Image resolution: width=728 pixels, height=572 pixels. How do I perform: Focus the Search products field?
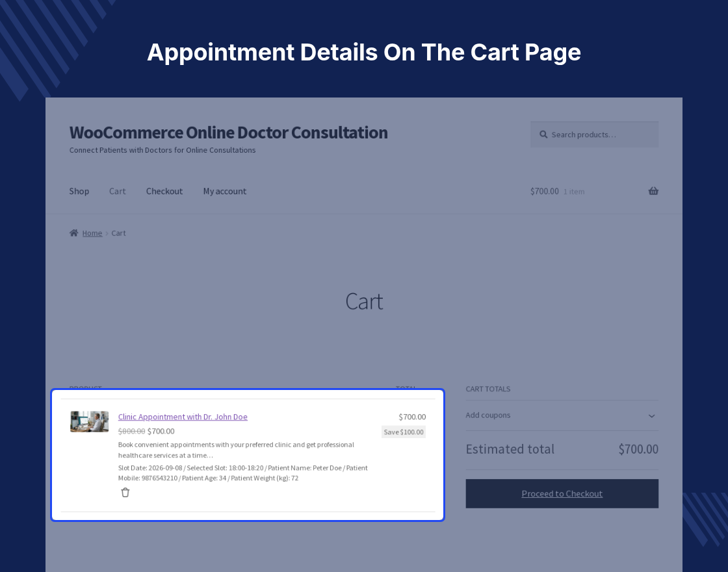(594, 135)
